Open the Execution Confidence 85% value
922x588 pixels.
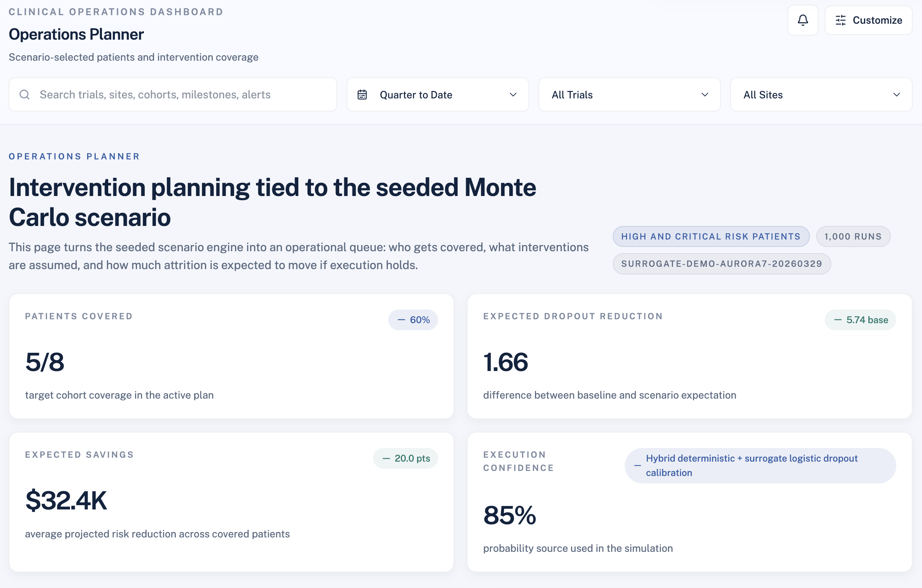[x=510, y=515]
